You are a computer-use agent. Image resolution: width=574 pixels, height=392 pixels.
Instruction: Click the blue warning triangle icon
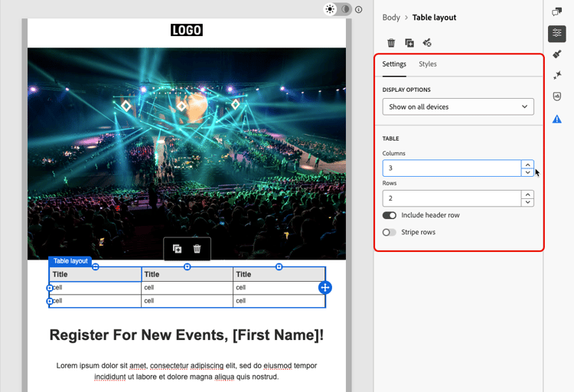(x=557, y=119)
